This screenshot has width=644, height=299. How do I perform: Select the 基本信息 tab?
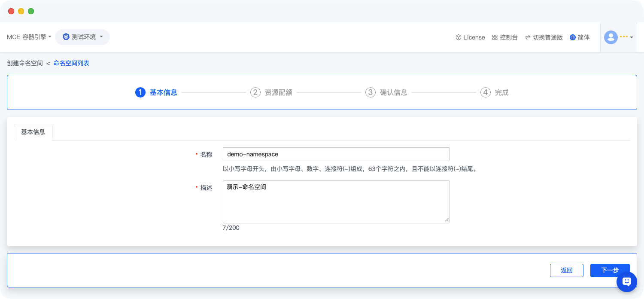pyautogui.click(x=33, y=132)
